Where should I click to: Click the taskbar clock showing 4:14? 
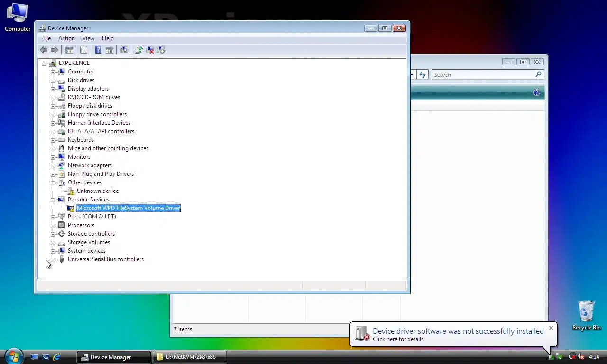[x=594, y=357]
